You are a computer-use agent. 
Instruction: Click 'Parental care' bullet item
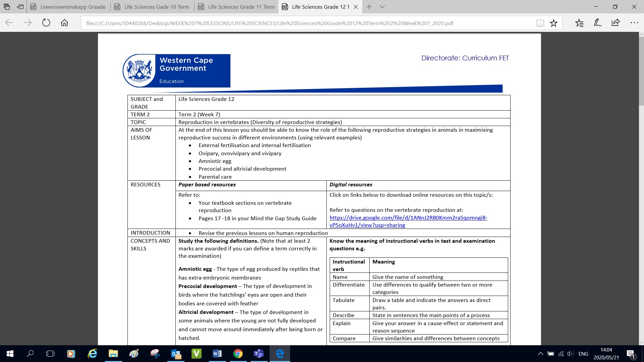[215, 177]
